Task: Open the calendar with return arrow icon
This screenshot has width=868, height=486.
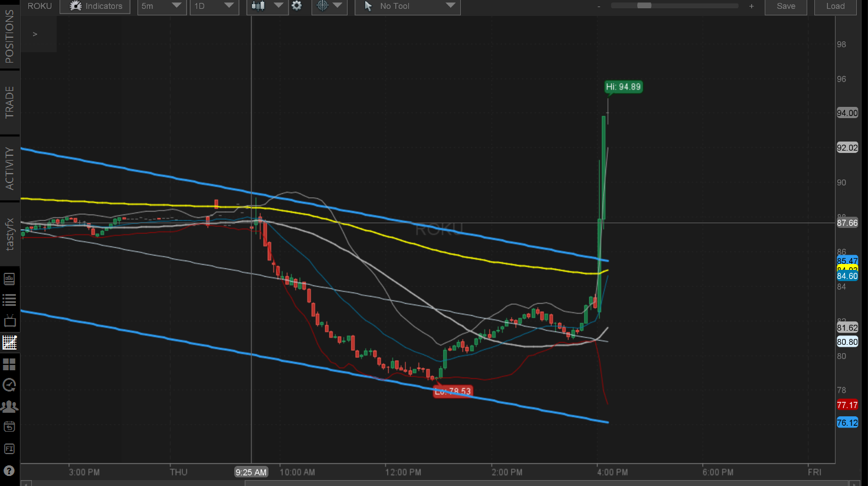Action: point(9,427)
